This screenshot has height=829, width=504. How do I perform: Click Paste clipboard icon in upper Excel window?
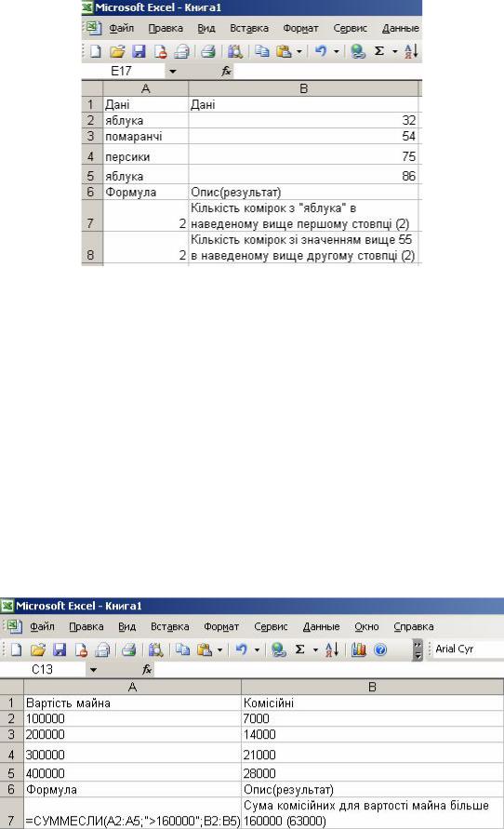(x=284, y=51)
